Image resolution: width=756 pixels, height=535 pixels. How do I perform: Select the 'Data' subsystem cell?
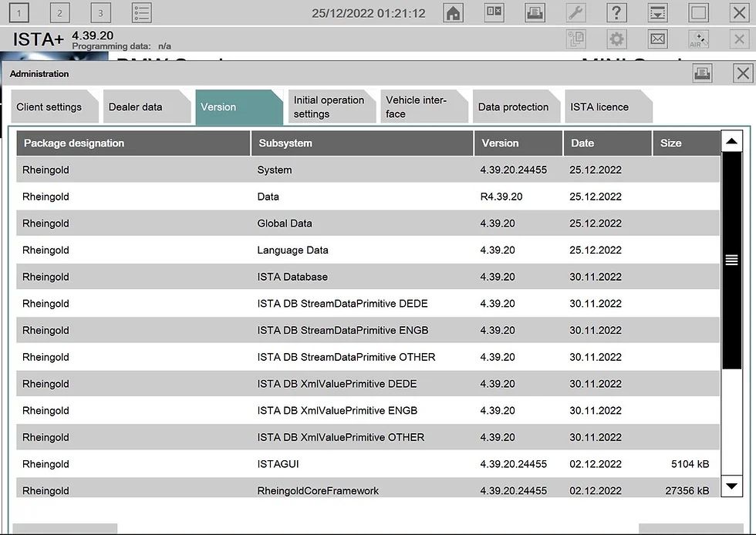point(268,197)
